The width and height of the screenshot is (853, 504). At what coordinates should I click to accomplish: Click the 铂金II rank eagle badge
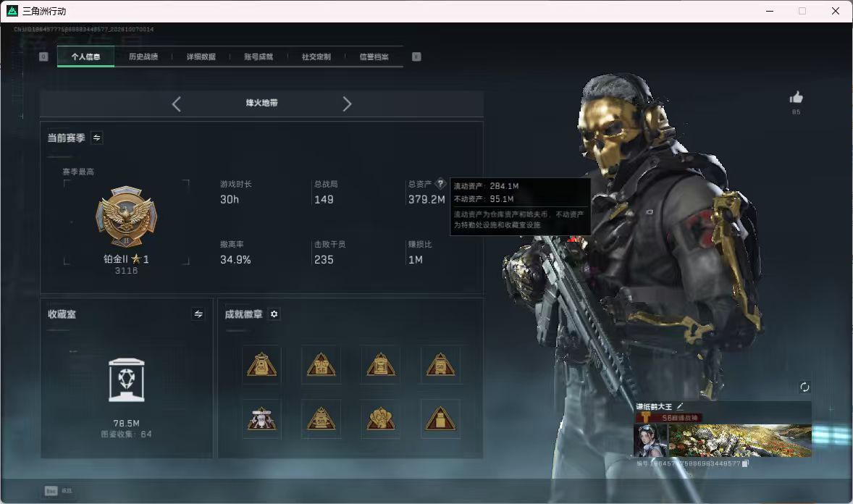(126, 217)
